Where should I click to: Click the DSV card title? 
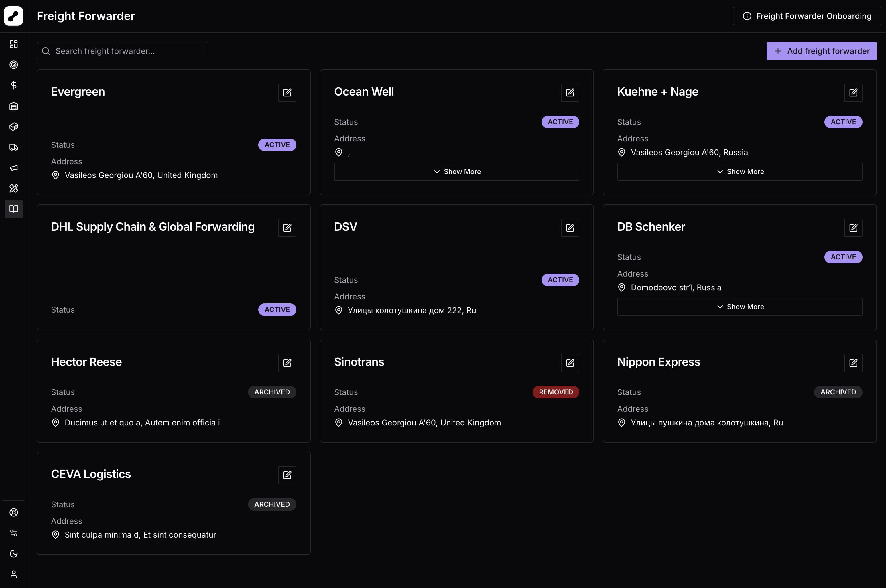click(x=345, y=227)
